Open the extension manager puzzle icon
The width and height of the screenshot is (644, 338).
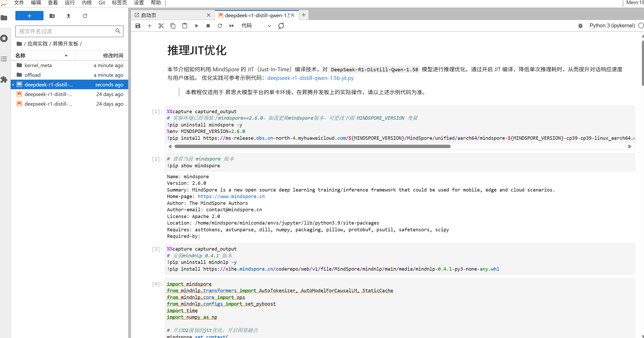click(x=4, y=79)
